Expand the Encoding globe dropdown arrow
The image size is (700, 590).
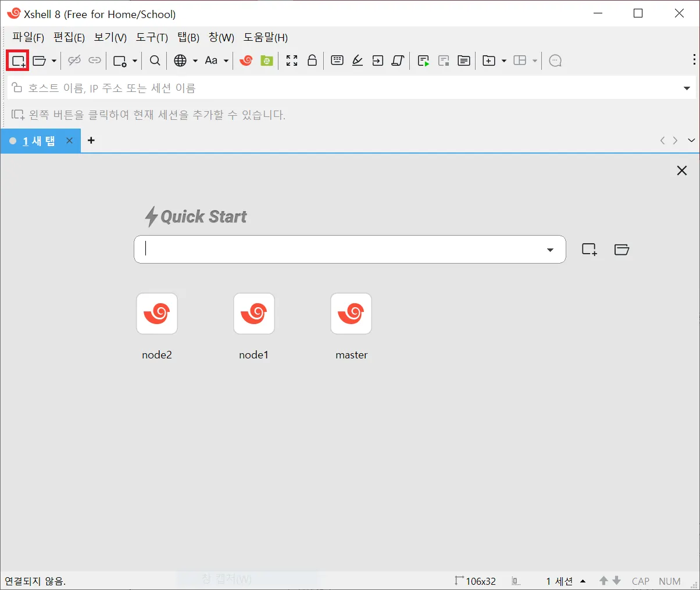pos(195,61)
